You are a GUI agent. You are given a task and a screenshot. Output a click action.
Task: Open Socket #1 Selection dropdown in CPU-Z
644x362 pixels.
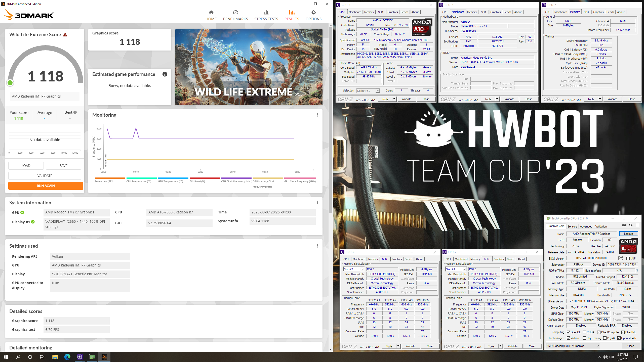[x=368, y=90]
